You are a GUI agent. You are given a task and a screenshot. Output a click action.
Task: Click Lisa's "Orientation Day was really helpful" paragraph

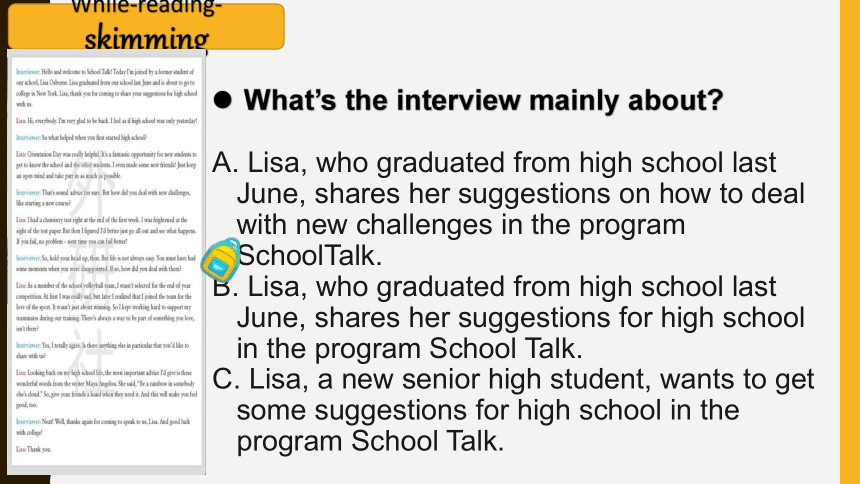[106, 165]
